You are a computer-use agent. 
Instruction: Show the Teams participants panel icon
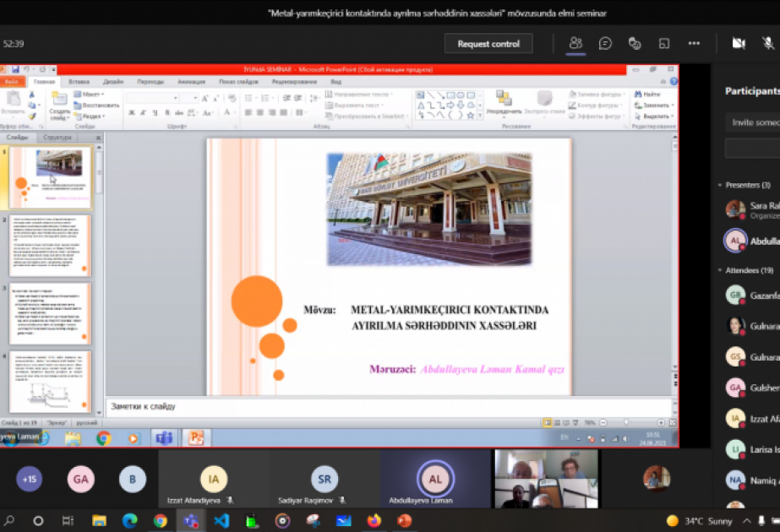575,43
